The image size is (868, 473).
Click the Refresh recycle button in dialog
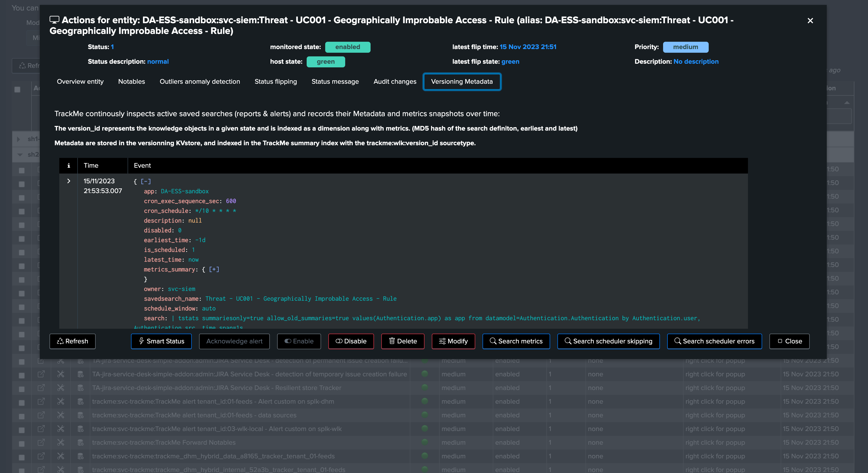click(72, 341)
